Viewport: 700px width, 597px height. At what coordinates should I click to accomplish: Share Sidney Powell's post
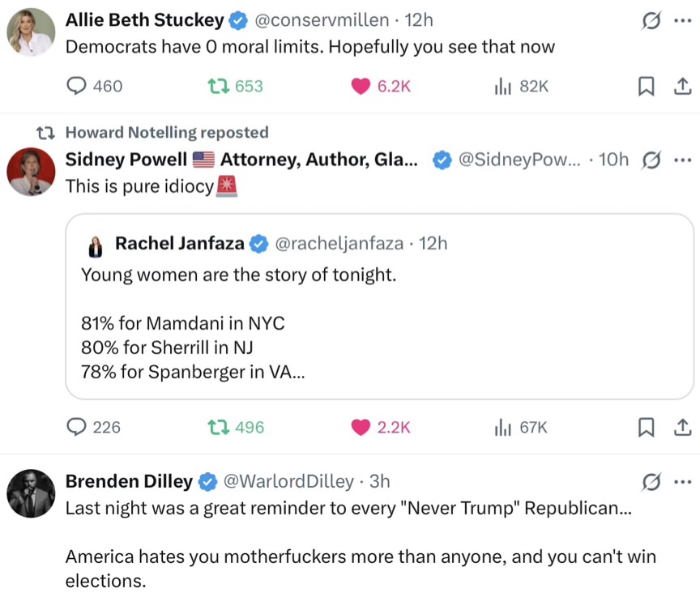(682, 427)
